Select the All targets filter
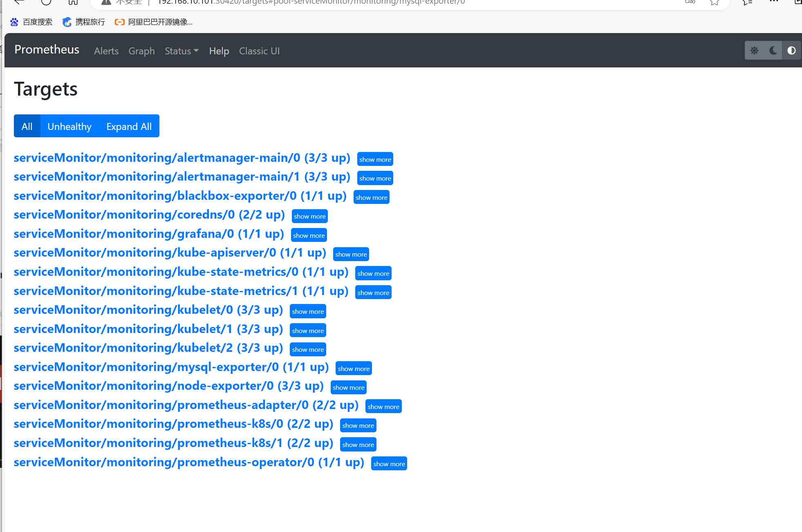The image size is (802, 532). coord(27,126)
